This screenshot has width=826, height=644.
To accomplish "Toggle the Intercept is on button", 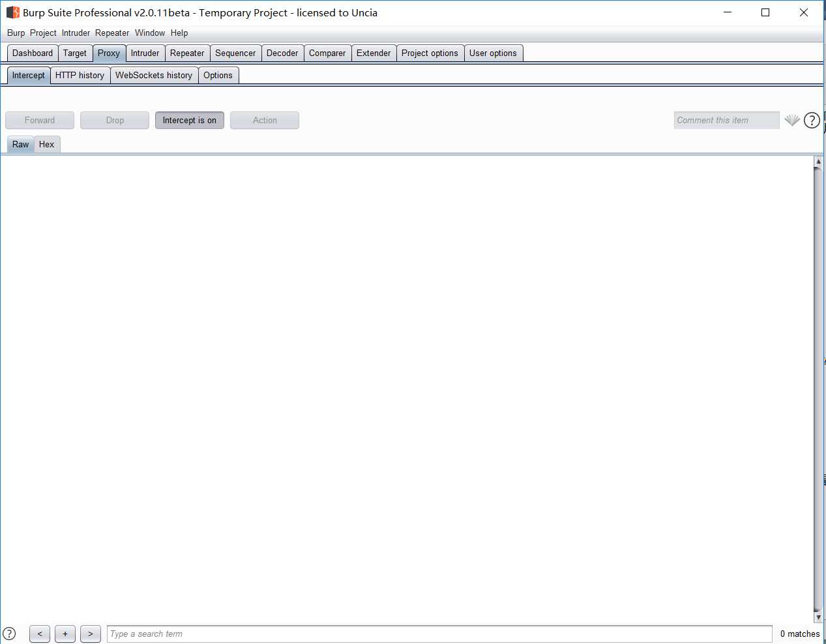I will click(190, 120).
